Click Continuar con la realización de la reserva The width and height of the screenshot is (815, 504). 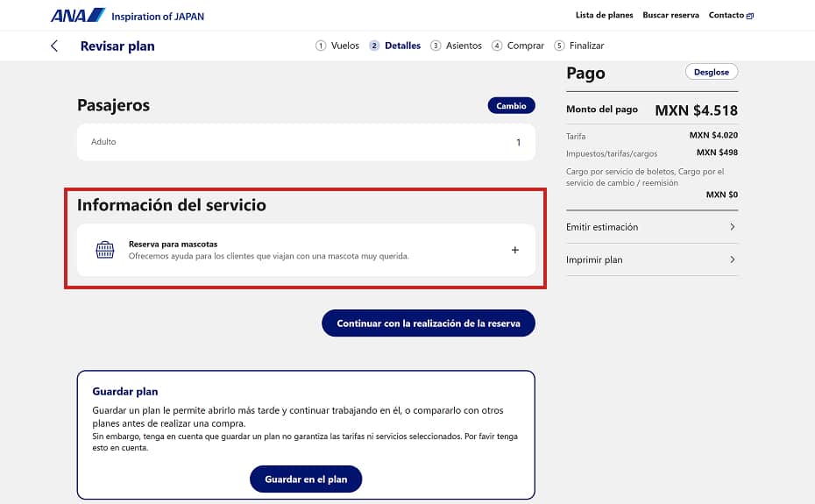pos(428,323)
